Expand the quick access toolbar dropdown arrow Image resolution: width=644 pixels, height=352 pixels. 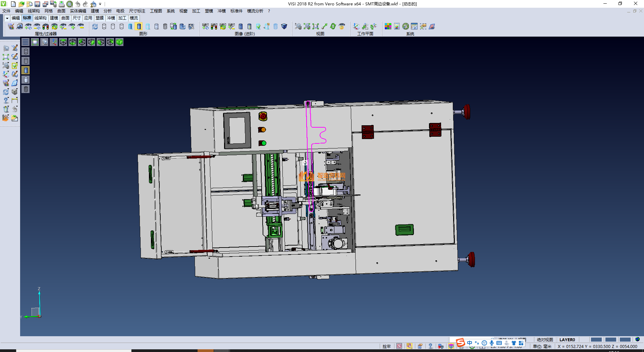click(100, 4)
